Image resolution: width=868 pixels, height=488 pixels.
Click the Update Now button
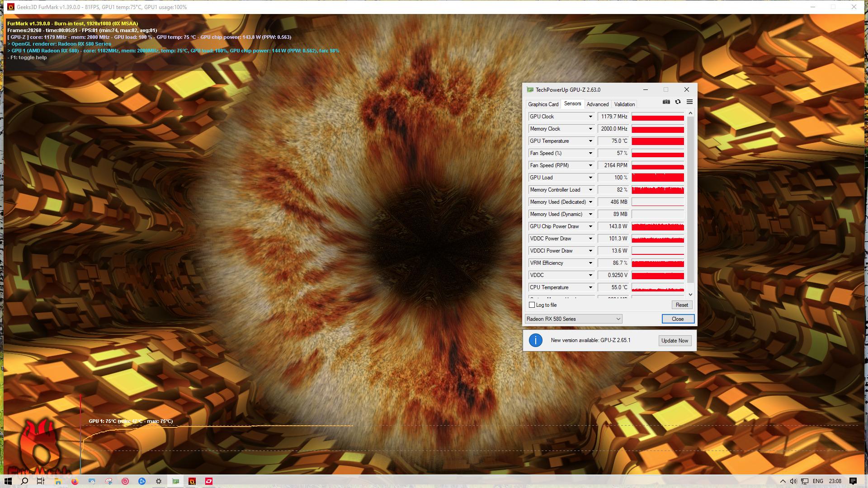click(675, 341)
